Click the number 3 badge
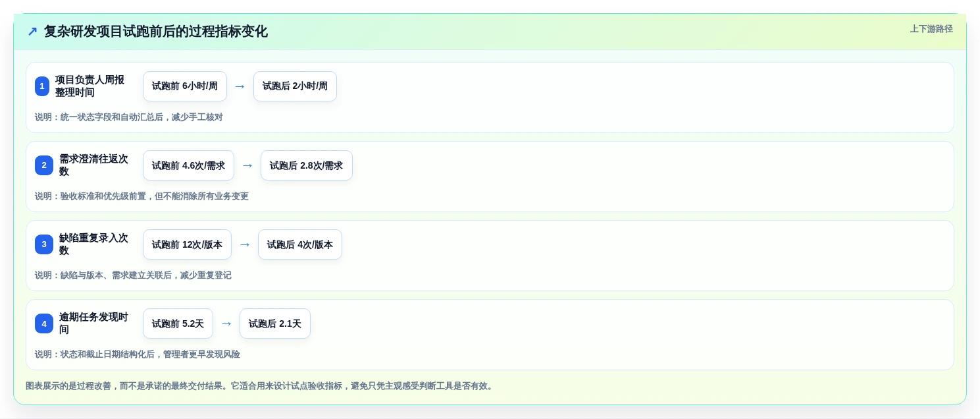Image resolution: width=980 pixels, height=419 pixels. tap(44, 244)
